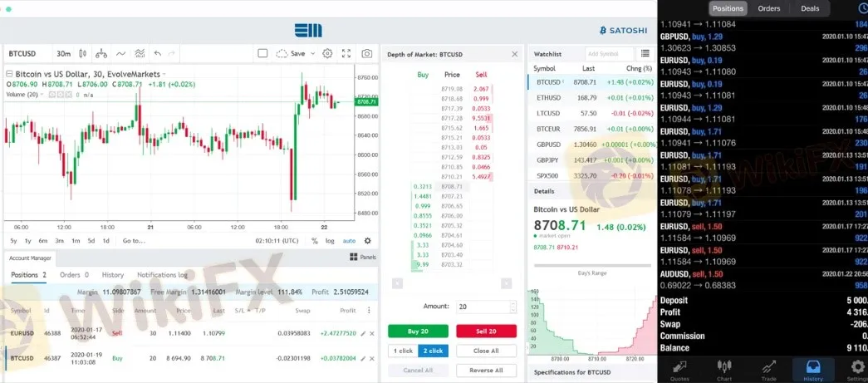Open the Go to... date selector
This screenshot has width=868, height=383.
coord(134,241)
